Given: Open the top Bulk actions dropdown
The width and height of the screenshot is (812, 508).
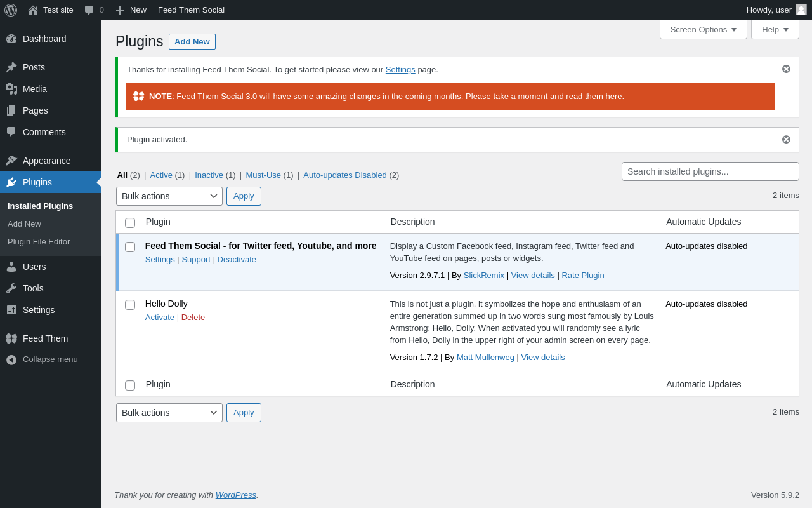Looking at the screenshot, I should 169,196.
